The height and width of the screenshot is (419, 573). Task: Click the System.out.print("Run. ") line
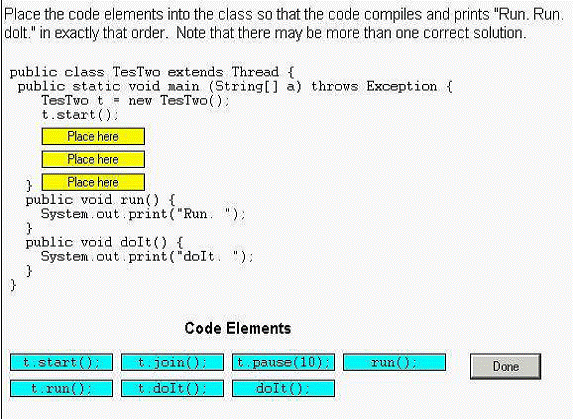tap(143, 214)
